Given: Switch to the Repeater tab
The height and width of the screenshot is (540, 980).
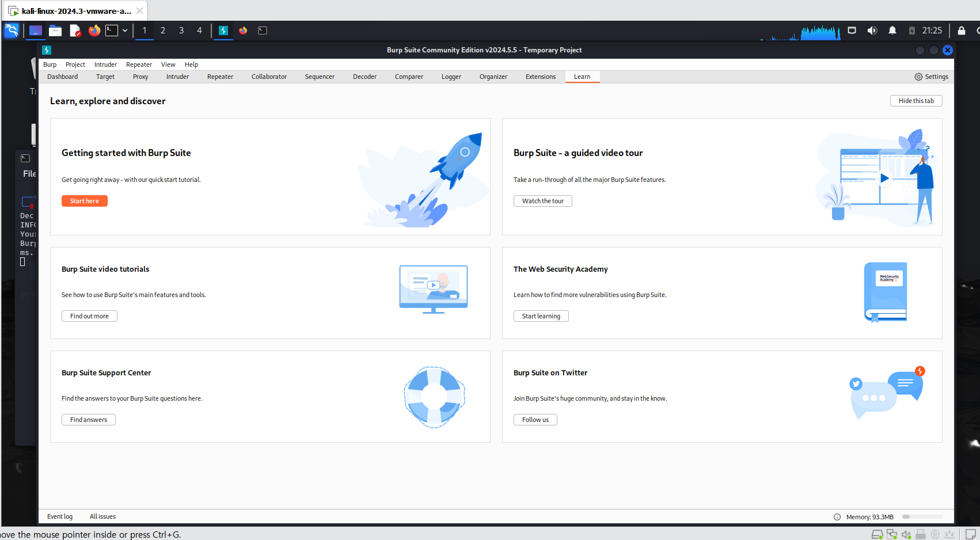Looking at the screenshot, I should coord(221,77).
